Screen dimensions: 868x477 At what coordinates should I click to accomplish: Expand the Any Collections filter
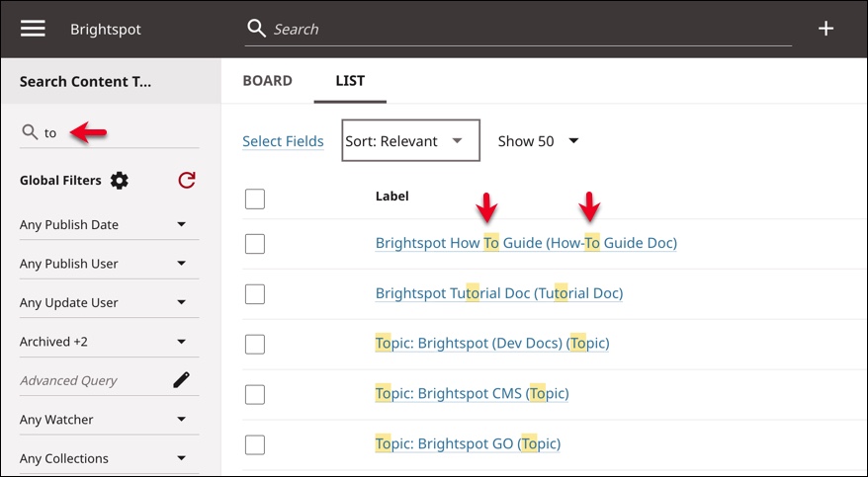(x=109, y=458)
